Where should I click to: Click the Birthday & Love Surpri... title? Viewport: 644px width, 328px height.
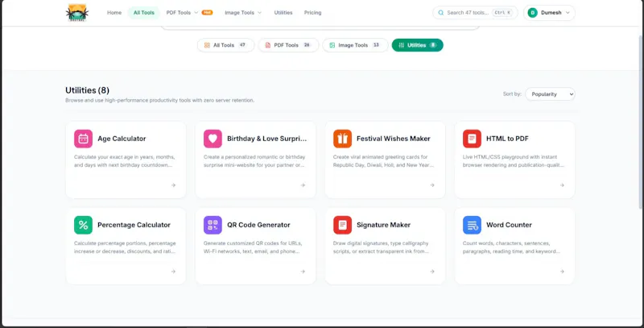point(267,139)
